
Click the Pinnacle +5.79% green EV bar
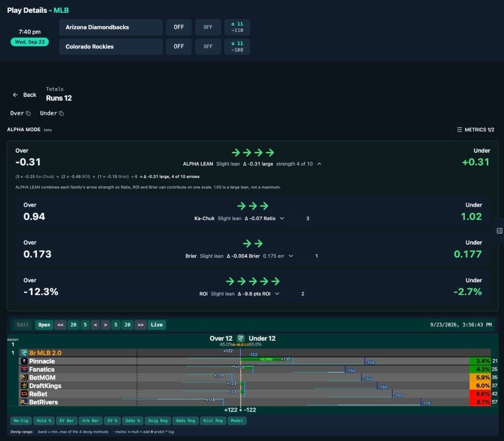(266, 359)
